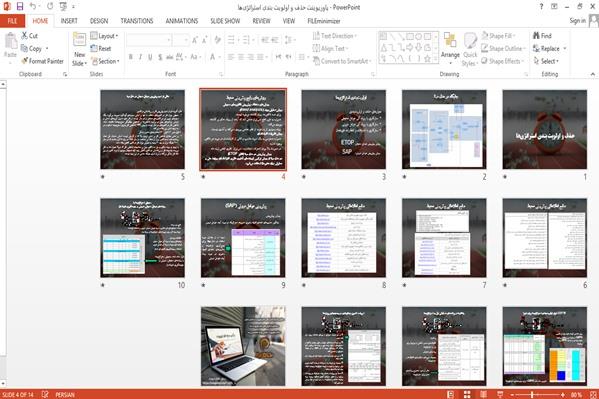The height and width of the screenshot is (399, 599).
Task: Open Shape Fill color options
Action: click(499, 36)
